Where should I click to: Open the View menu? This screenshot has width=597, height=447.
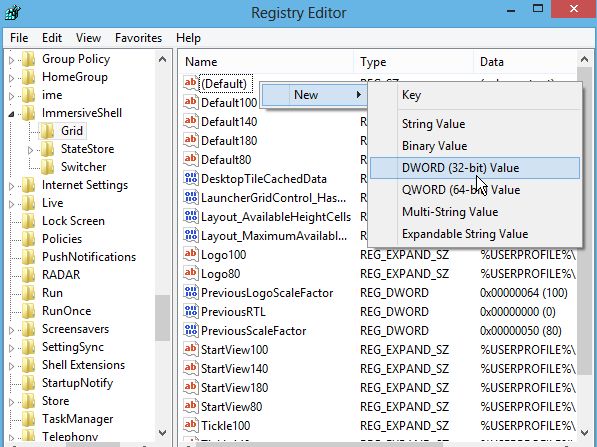pyautogui.click(x=88, y=38)
